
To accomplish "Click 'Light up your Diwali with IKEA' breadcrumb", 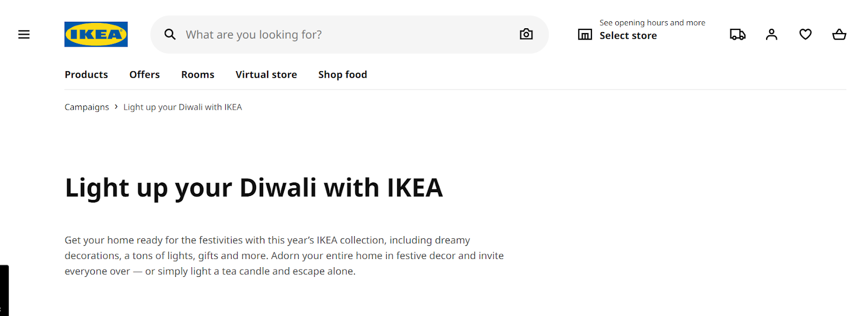I will click(182, 107).
